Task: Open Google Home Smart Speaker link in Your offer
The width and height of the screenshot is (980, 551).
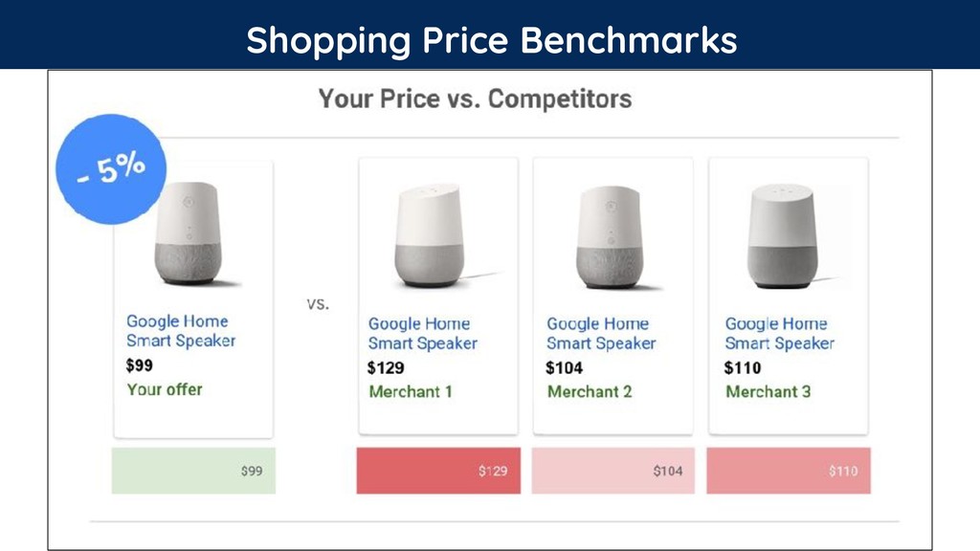Action: point(181,330)
